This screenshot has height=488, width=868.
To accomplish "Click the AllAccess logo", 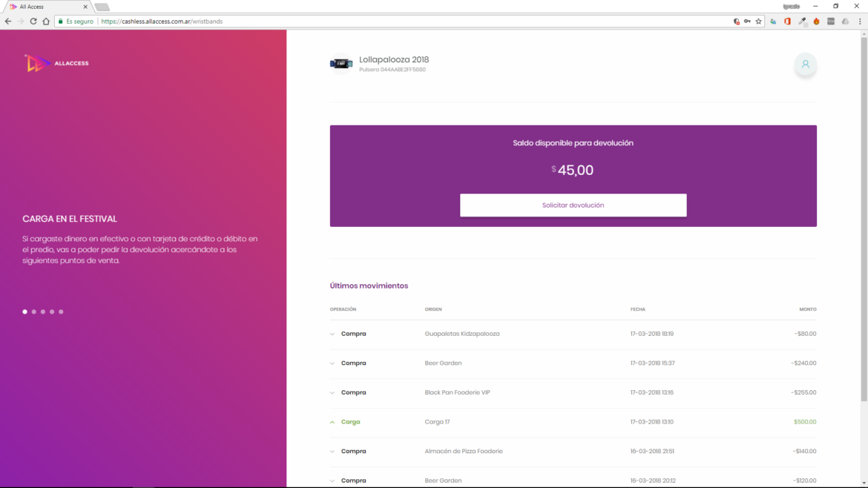I will pos(56,64).
